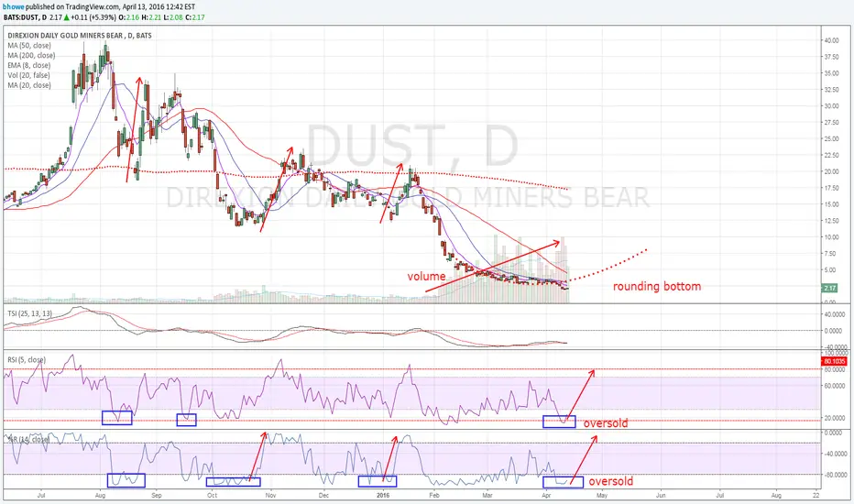Click the 22 date label on time axis
Screen dimensions: 854x504
pos(816,495)
